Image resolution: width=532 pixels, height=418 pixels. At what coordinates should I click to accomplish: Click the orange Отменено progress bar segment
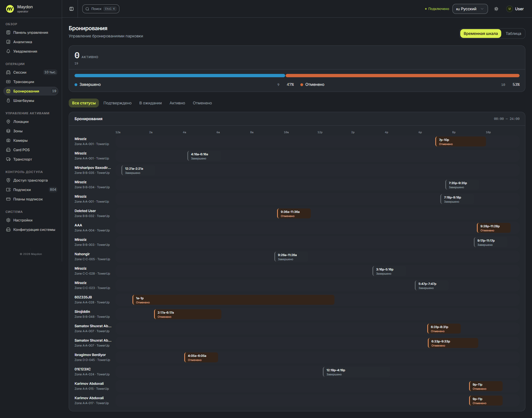[403, 76]
